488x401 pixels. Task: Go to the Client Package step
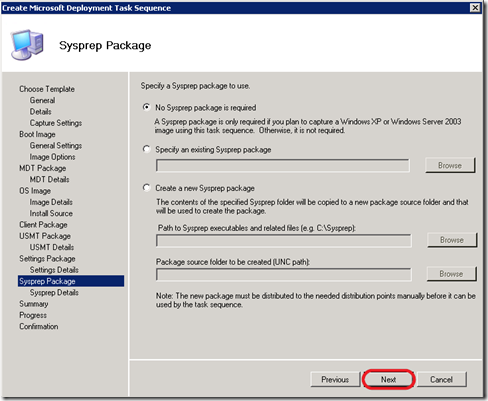(x=43, y=225)
